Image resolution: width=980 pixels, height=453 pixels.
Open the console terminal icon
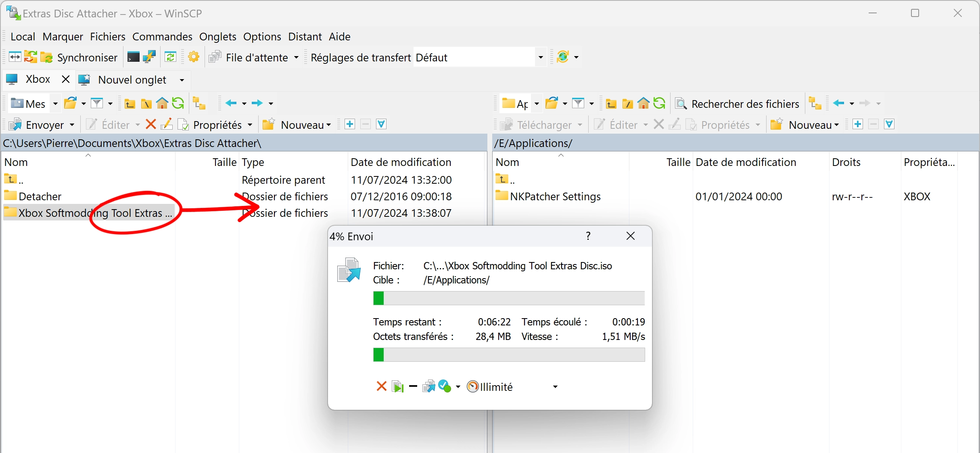click(133, 57)
